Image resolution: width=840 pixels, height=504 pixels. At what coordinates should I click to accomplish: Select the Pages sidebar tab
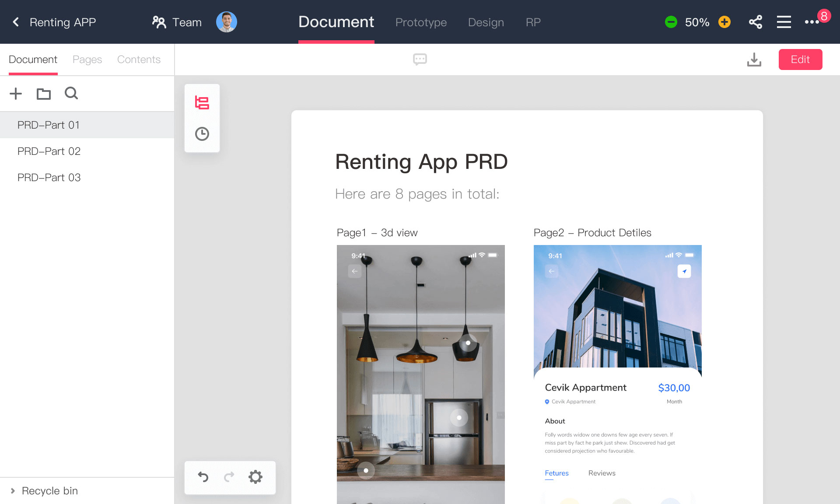(x=87, y=59)
